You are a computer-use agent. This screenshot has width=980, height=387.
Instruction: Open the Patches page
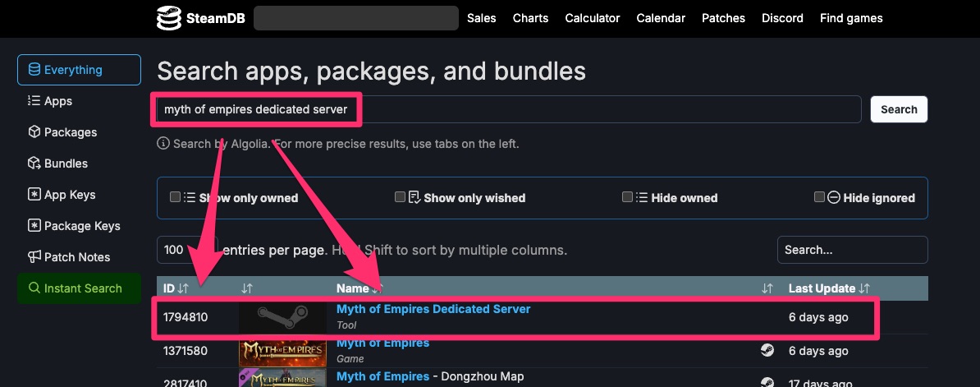click(x=723, y=18)
